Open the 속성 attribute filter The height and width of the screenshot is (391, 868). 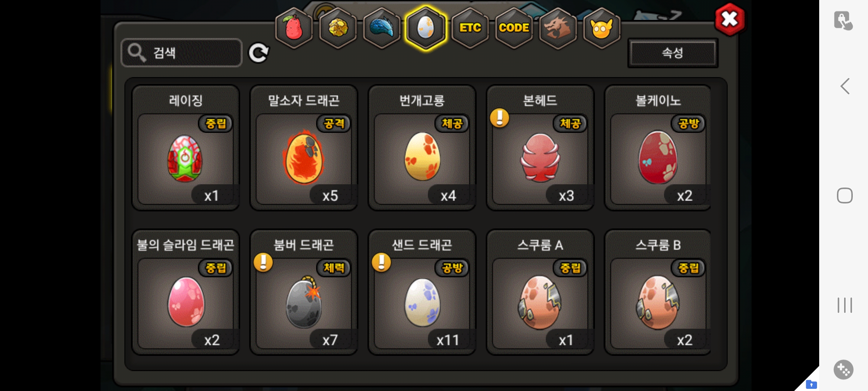click(x=673, y=53)
